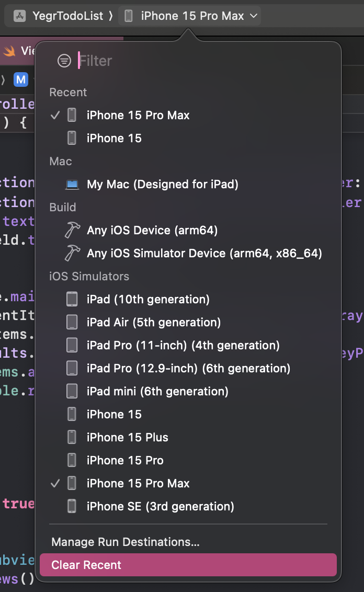This screenshot has height=592, width=364.
Task: Select iPhone SE (3rd generation) simulator
Action: click(x=188, y=507)
